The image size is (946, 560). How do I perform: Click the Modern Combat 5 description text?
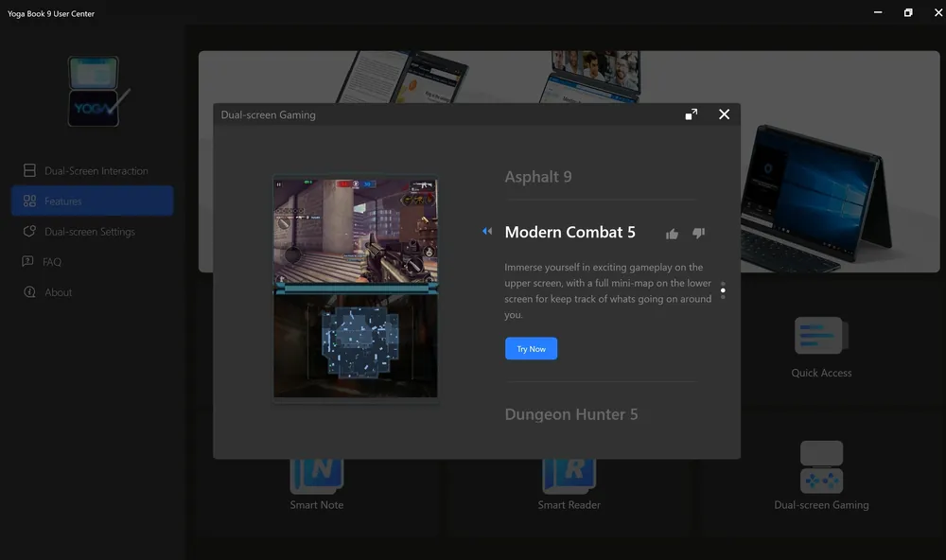coord(607,290)
